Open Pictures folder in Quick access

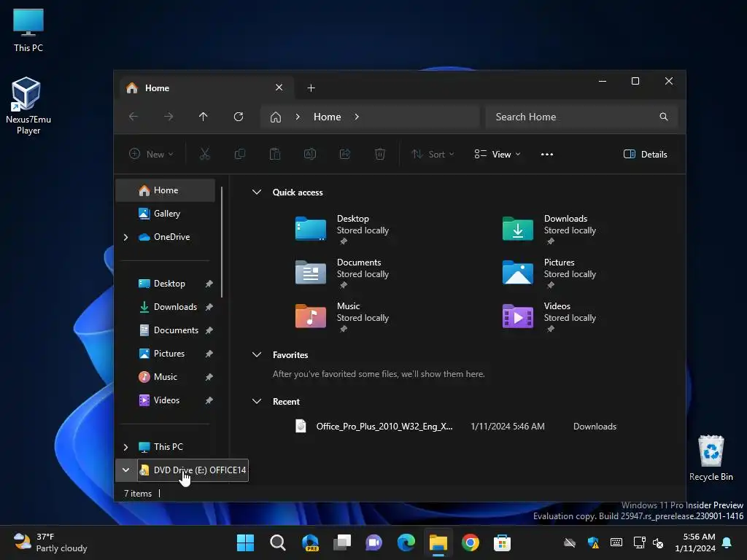(549, 273)
